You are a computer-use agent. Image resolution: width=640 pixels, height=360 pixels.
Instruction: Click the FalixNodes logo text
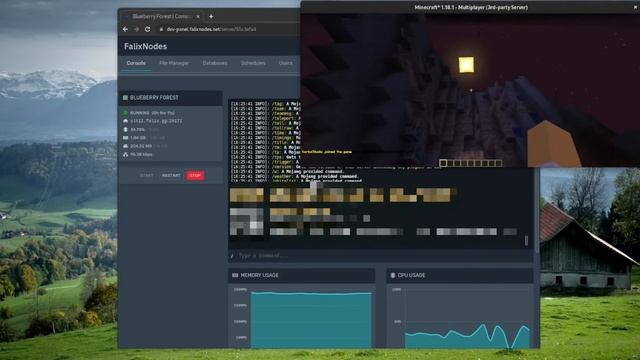(145, 47)
